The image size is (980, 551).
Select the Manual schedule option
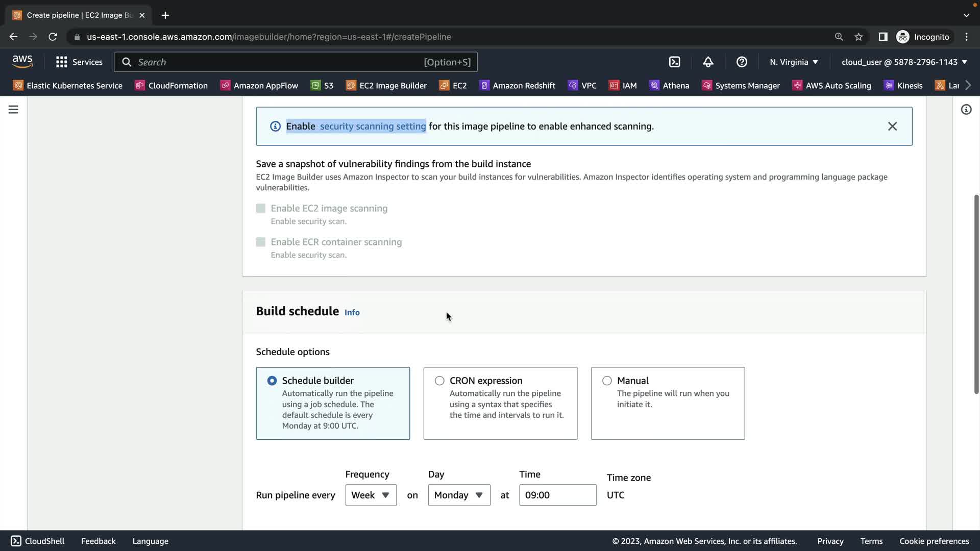607,381
